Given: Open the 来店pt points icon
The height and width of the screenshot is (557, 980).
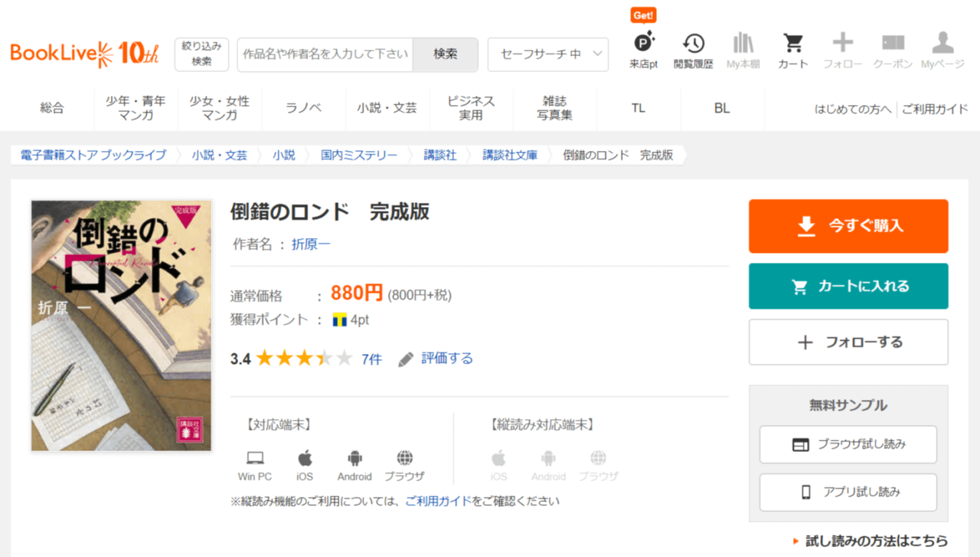Looking at the screenshot, I should [643, 50].
